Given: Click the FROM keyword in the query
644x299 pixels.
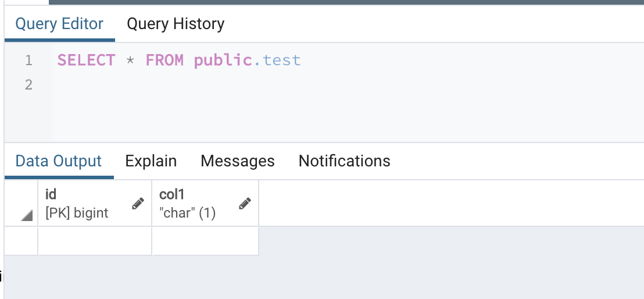Looking at the screenshot, I should pyautogui.click(x=164, y=60).
